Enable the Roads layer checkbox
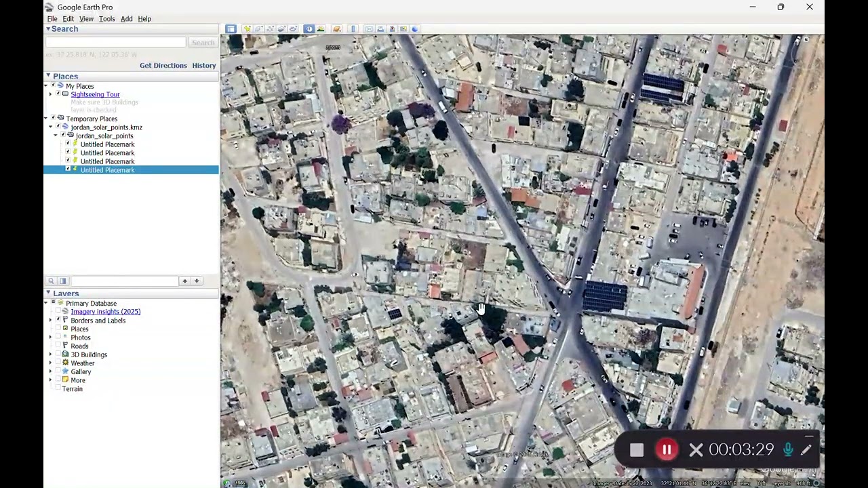868x488 pixels. click(x=58, y=346)
